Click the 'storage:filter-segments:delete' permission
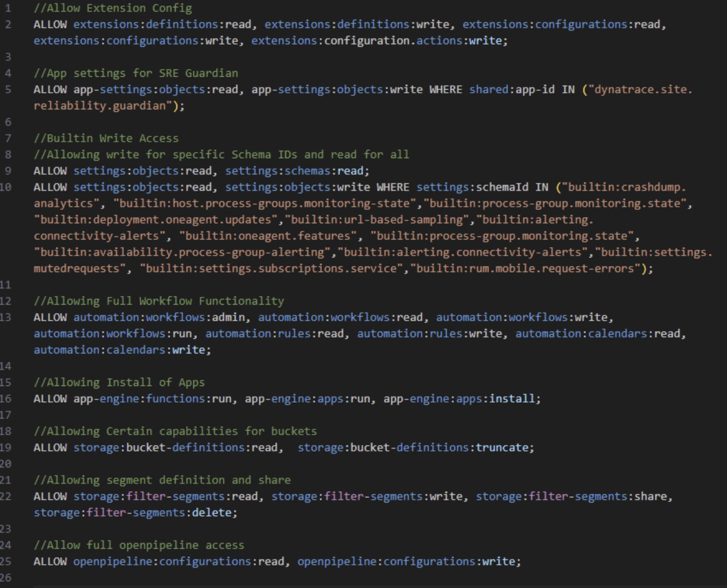 (135, 513)
